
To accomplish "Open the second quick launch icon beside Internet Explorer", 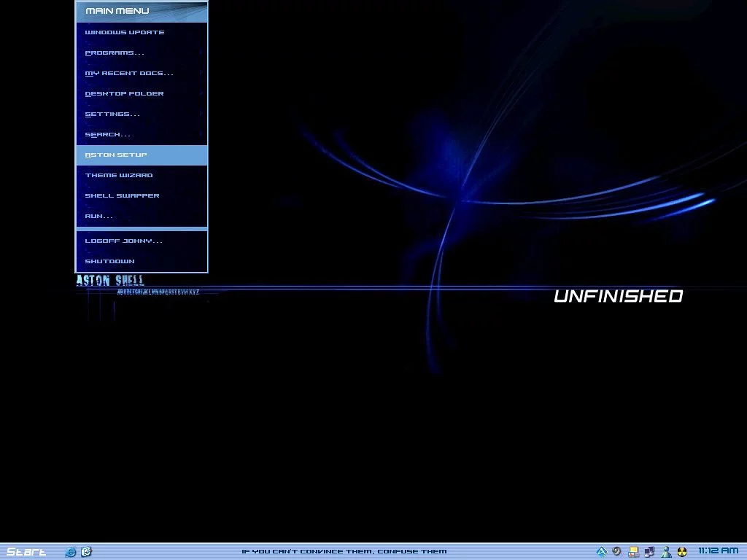I will (86, 552).
